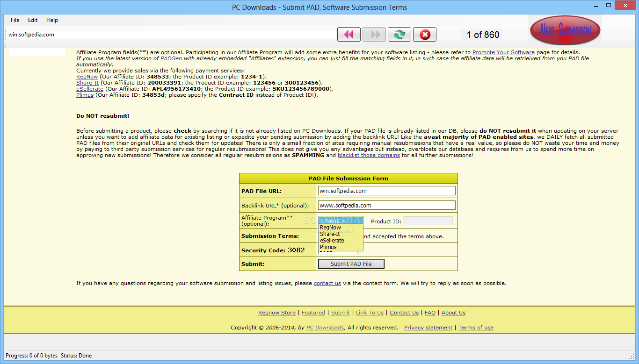Click the 'Progress: 0 of 0 bytes' text
Viewport: 639px width, 364px height.
pyautogui.click(x=32, y=356)
